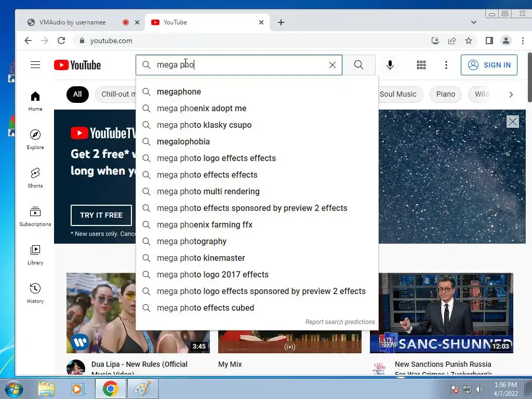Open New Sanctions Punish Russia video title
Screen dimensions: 532x399
[443, 368]
